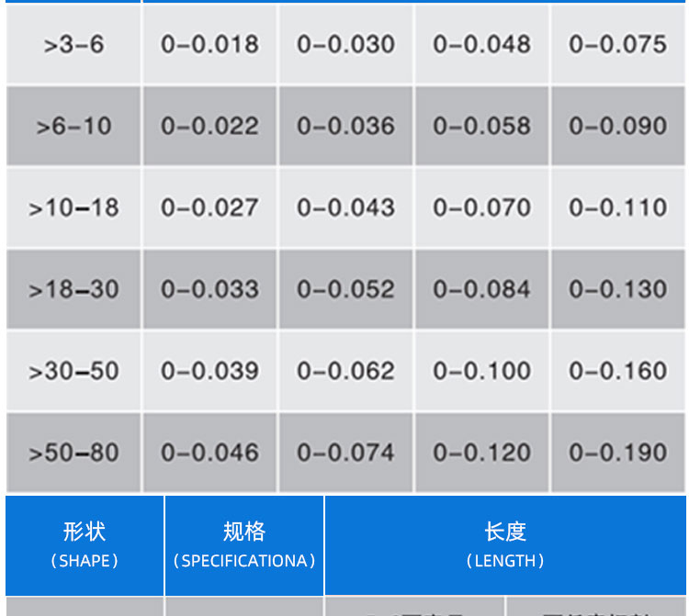Viewport: 689px width, 616px height.
Task: Select the 0-0.018 tolerance cell
Action: [209, 44]
